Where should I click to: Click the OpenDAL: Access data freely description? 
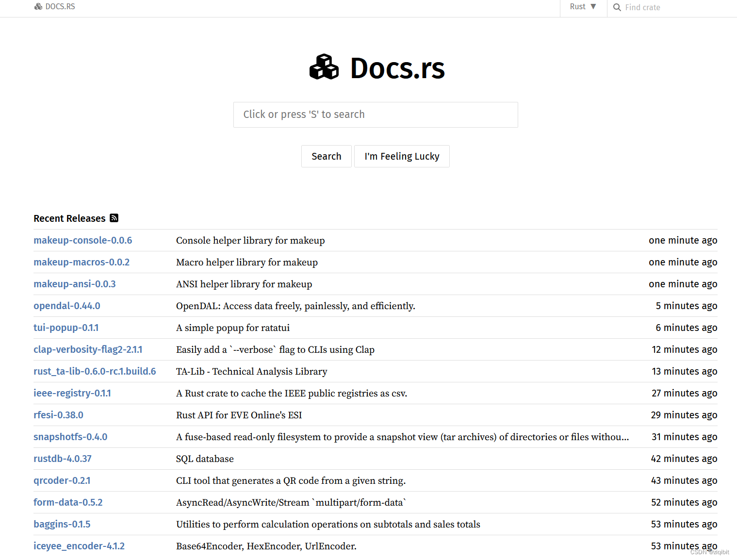[295, 306]
